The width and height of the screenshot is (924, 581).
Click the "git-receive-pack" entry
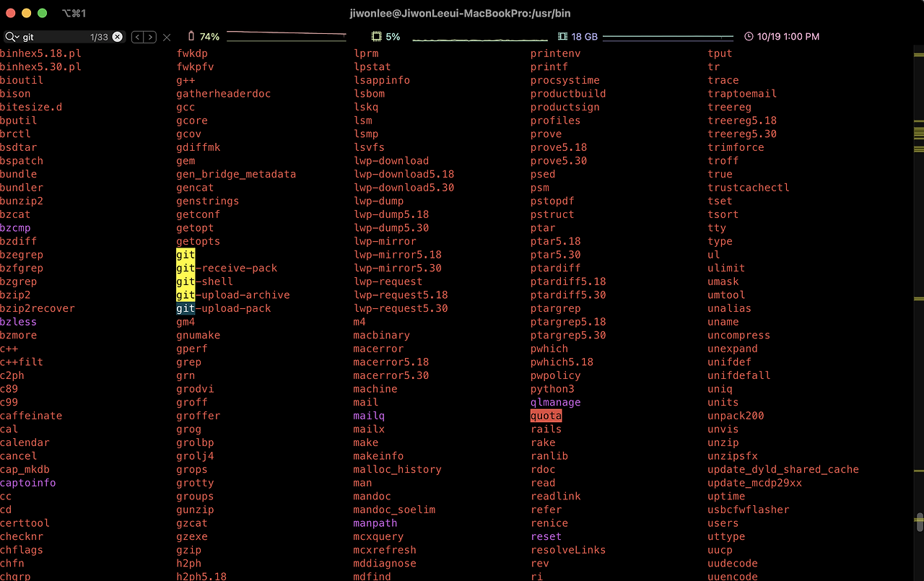227,268
